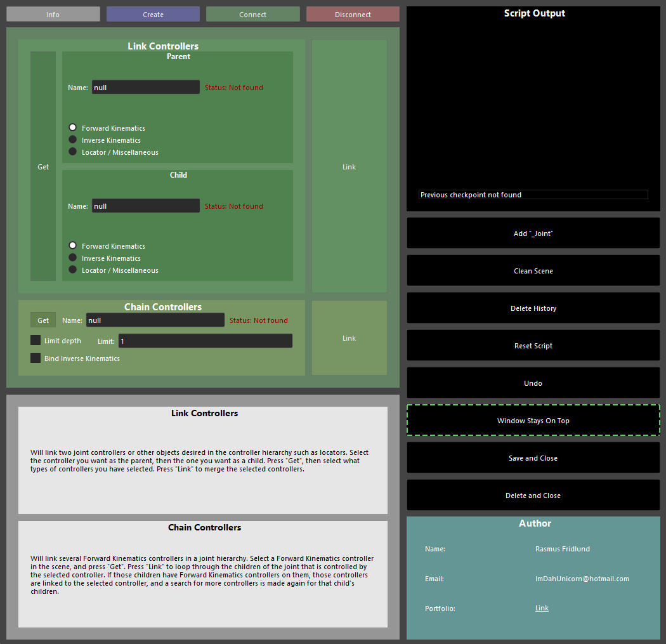This screenshot has width=666, height=644.
Task: Click the Child Name input field
Action: click(x=146, y=206)
